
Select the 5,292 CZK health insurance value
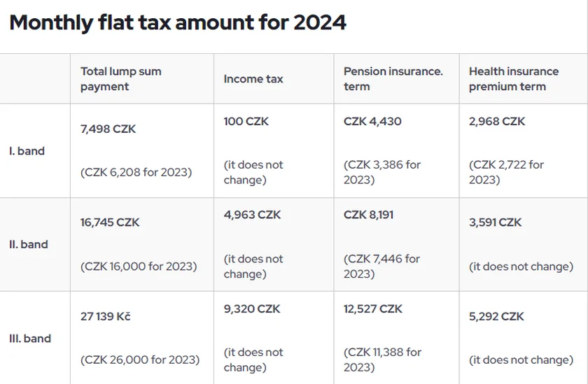coord(496,316)
